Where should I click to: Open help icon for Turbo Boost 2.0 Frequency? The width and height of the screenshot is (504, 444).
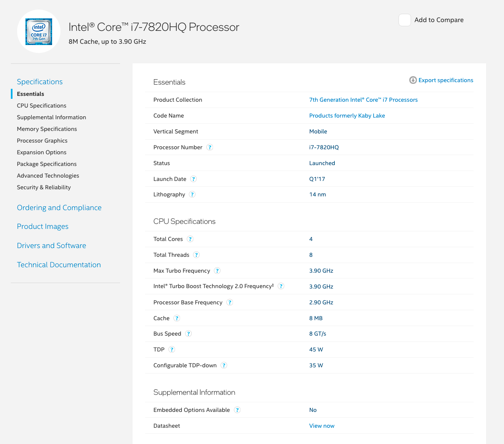click(281, 286)
